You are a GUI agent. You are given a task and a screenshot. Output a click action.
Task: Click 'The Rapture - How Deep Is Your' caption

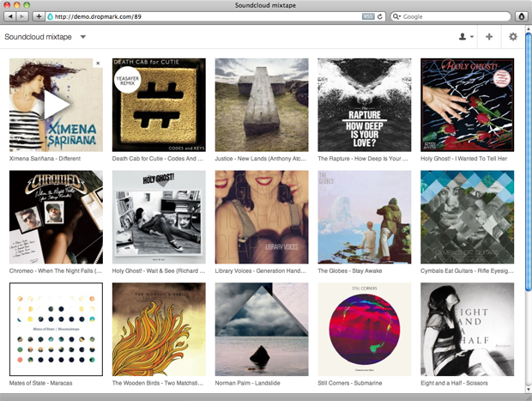click(x=363, y=159)
